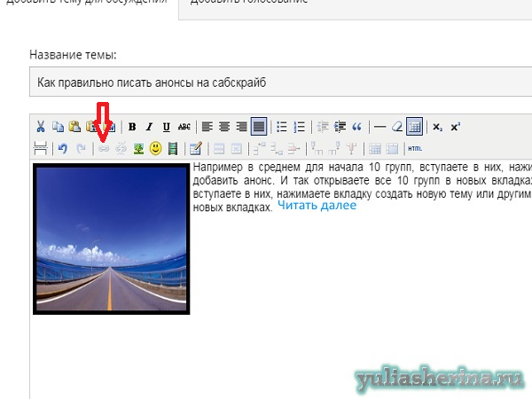The width and height of the screenshot is (532, 399).
Task: Align text left
Action: click(x=207, y=127)
